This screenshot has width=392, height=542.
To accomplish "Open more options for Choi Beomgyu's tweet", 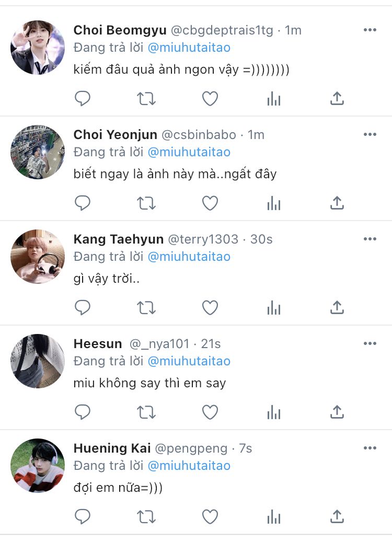I will tap(370, 30).
